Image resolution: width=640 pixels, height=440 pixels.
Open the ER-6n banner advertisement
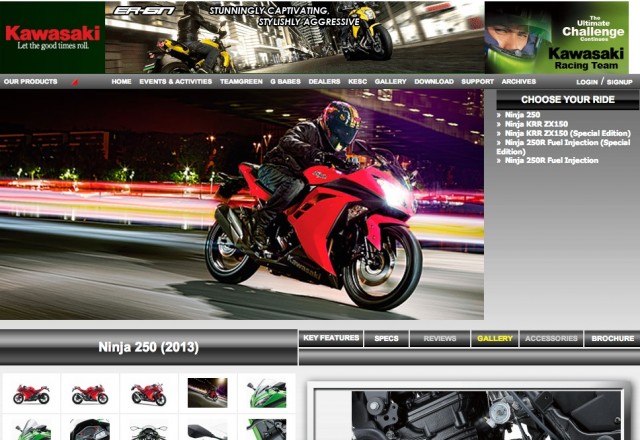coord(295,37)
